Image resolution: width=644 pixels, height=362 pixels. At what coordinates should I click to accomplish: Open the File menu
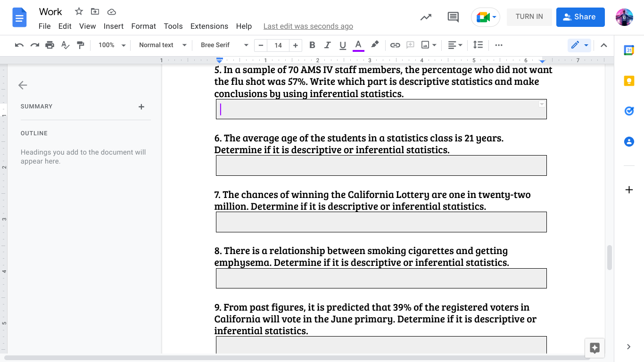[x=45, y=26]
